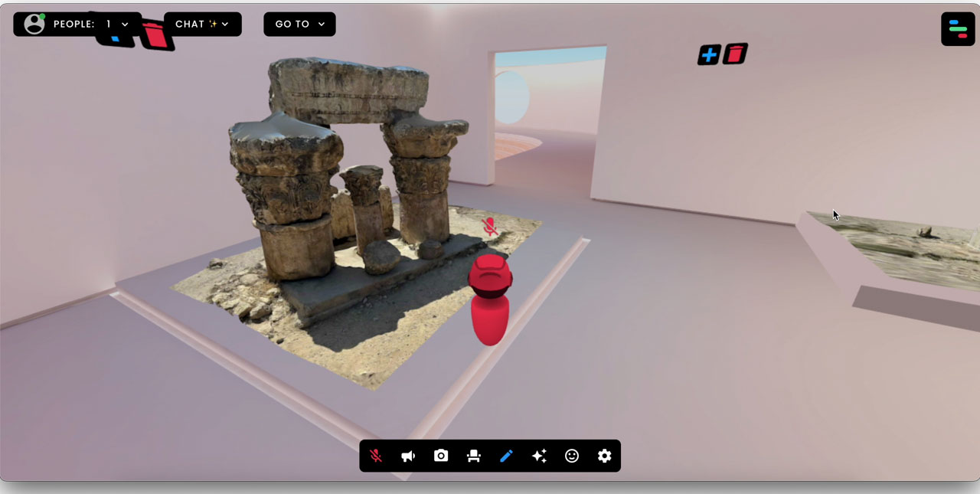Expand the CHAT dropdown

tap(203, 24)
